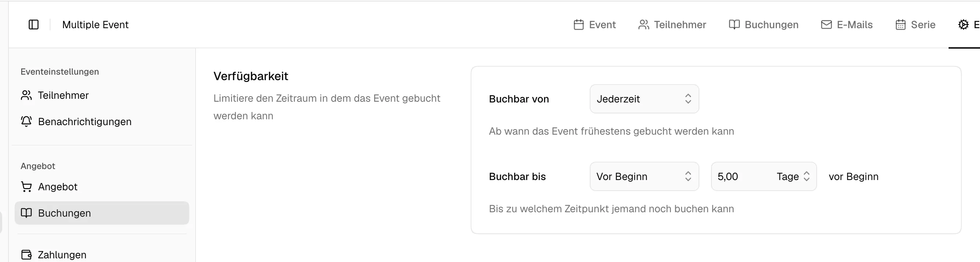Click the wallet icon for Zahlungen
The width and height of the screenshot is (980, 262).
[26, 254]
